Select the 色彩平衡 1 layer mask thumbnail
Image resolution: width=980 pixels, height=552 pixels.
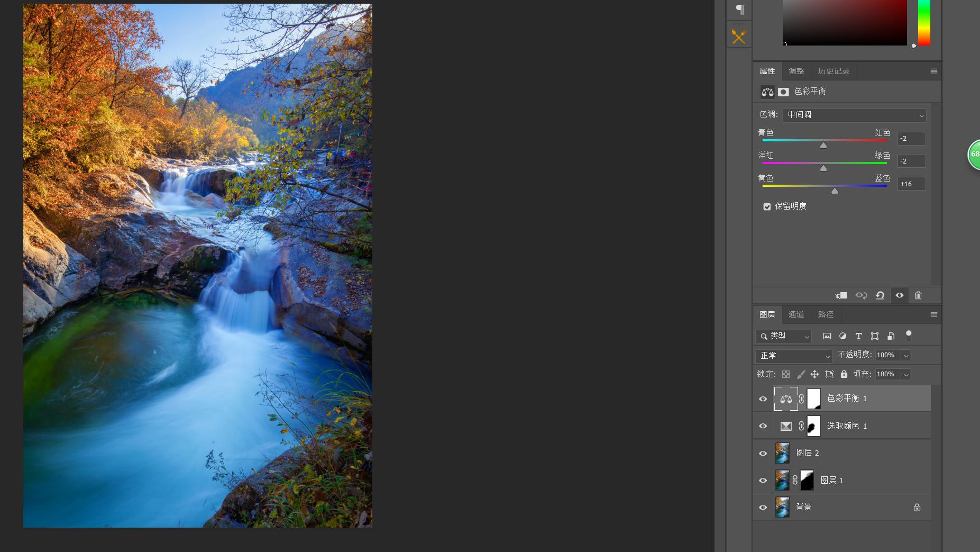pyautogui.click(x=814, y=399)
